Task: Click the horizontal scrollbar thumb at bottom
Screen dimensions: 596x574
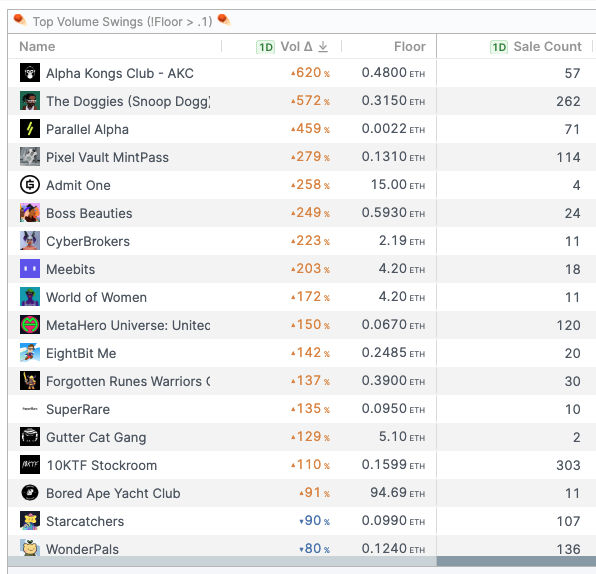Action: click(x=516, y=561)
